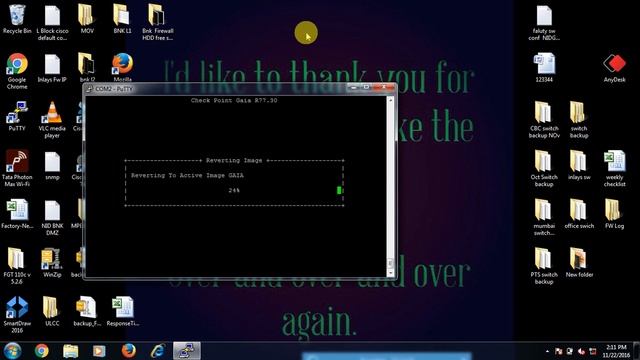Click the Windows Start button

tap(12, 351)
